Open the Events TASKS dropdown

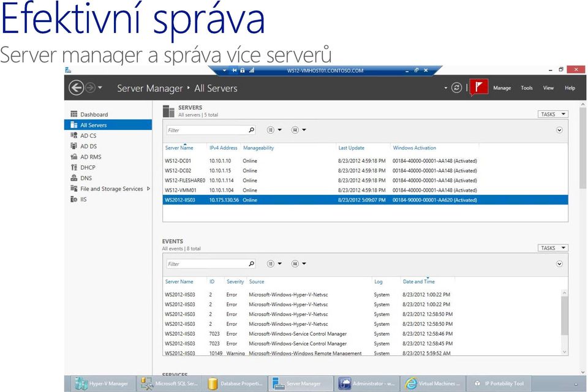[x=552, y=248]
